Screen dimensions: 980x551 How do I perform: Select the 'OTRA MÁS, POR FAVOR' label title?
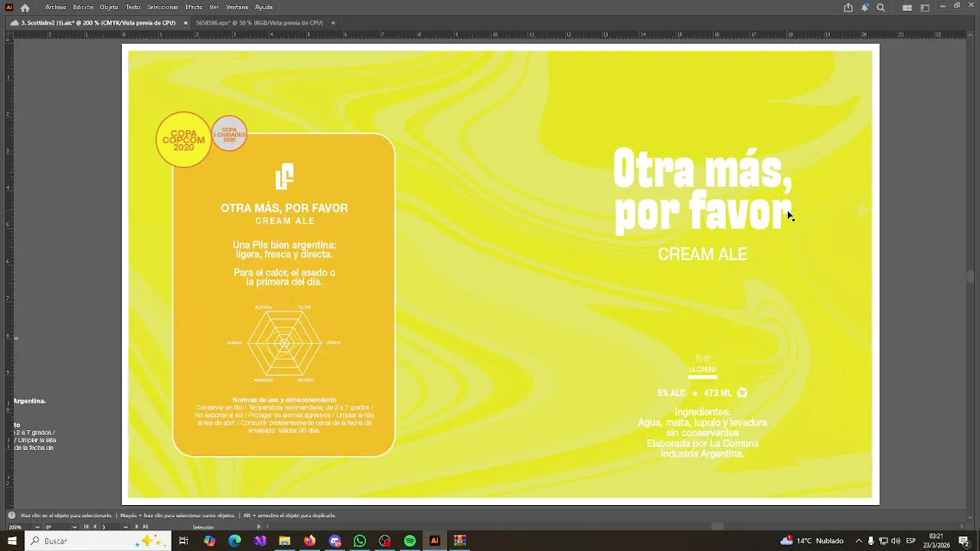(284, 208)
